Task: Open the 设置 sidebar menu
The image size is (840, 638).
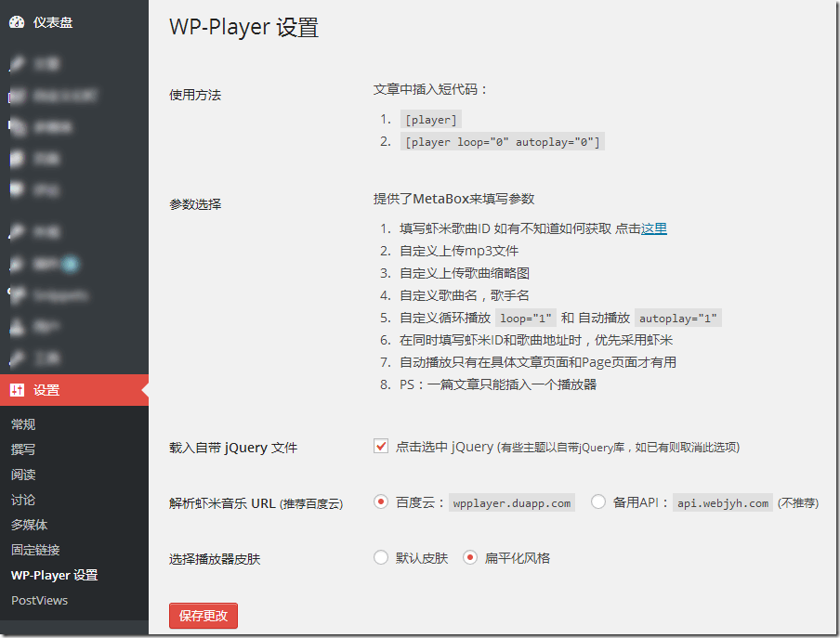Action: (x=74, y=390)
